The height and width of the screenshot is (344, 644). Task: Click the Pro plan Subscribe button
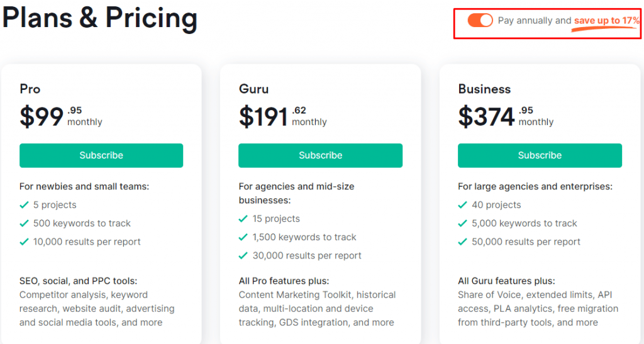101,155
